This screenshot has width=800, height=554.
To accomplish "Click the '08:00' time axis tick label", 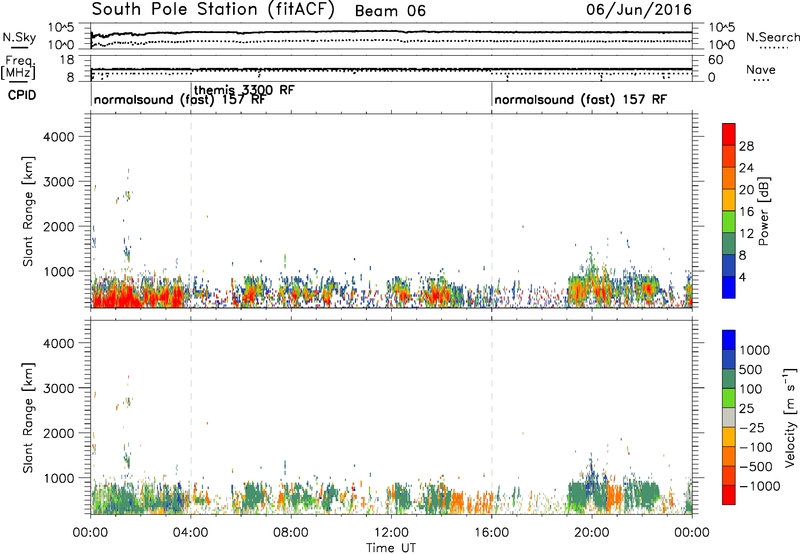I will click(291, 533).
